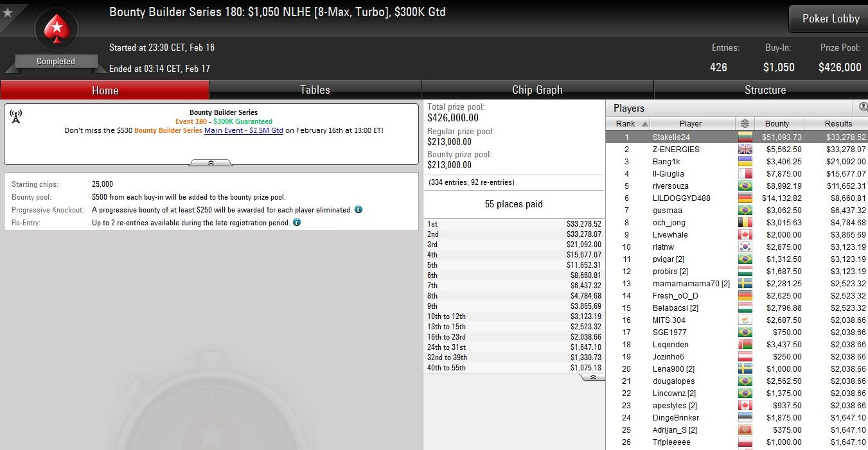The height and width of the screenshot is (450, 868).
Task: Collapse the prize payouts list chevron
Action: click(593, 377)
